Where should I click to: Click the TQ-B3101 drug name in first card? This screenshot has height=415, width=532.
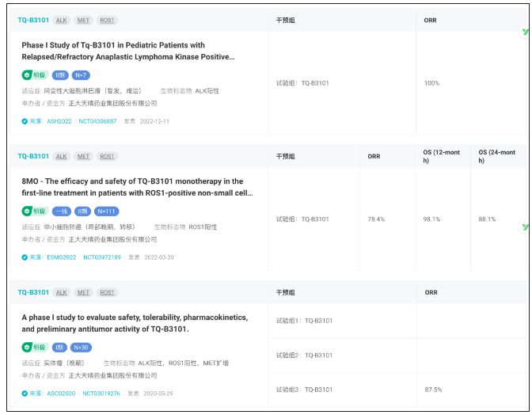(33, 20)
